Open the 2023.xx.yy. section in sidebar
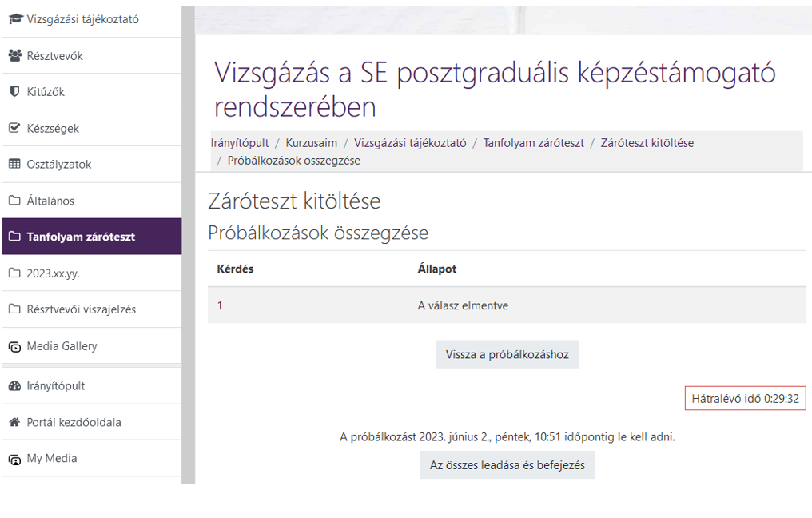Screen dimensions: 812x518 coord(53,273)
